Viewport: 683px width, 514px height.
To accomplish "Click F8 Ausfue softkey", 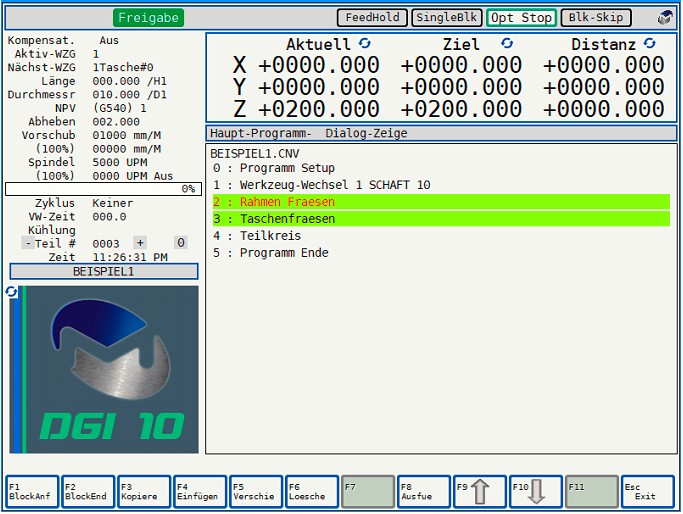I will click(x=424, y=492).
